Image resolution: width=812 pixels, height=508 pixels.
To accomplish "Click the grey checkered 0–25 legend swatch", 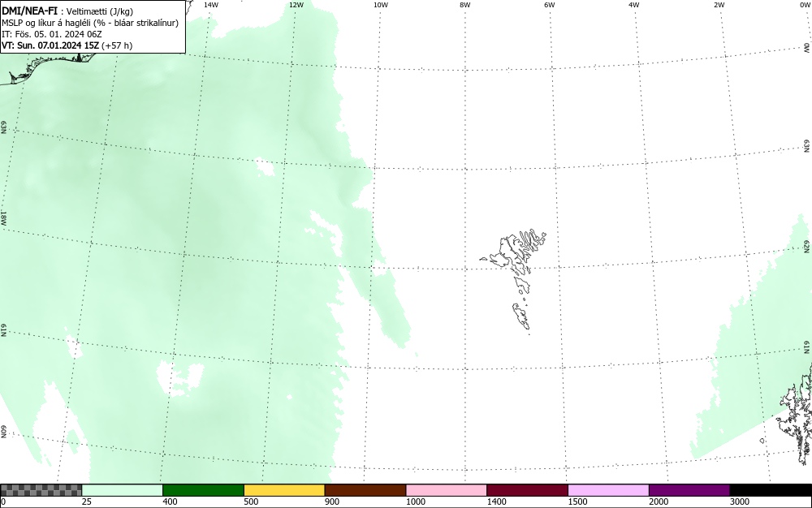I will [x=41, y=490].
